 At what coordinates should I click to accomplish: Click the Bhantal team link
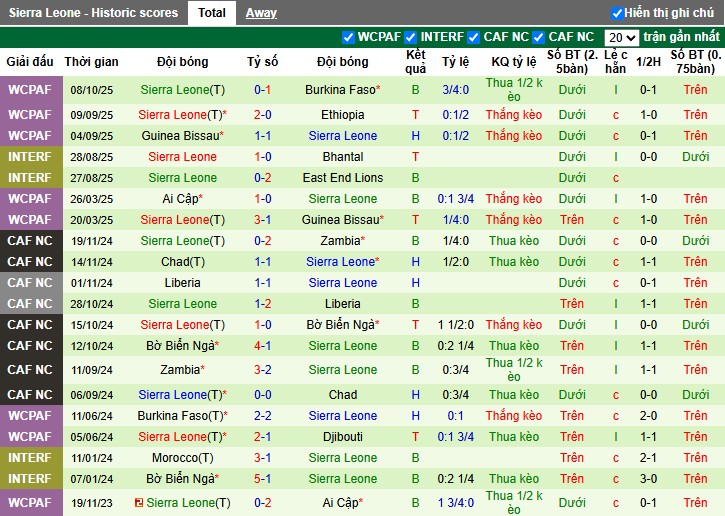342,157
